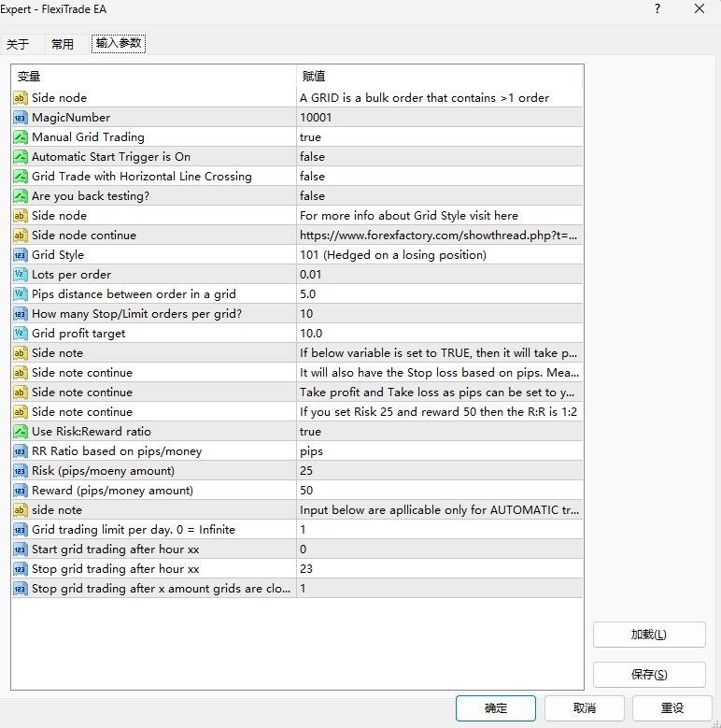Viewport: 721px width, 728px height.
Task: Click the Reward (pips/money amount) icon
Action: tap(20, 491)
